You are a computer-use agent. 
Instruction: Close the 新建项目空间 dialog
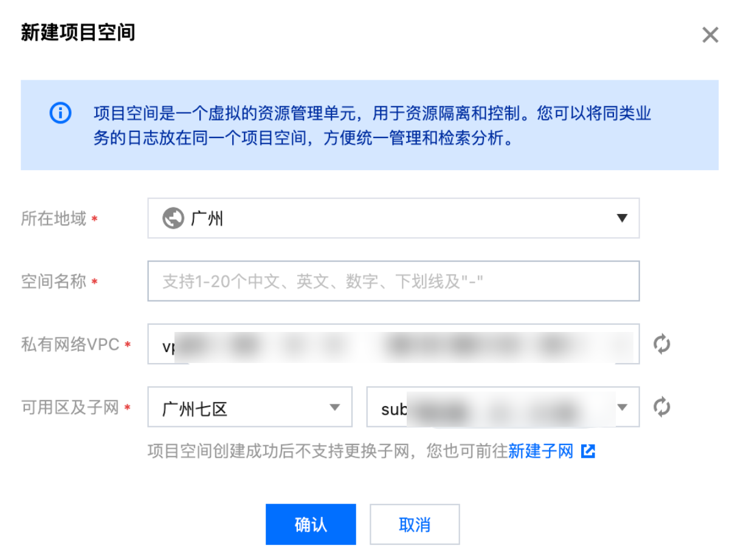point(710,35)
